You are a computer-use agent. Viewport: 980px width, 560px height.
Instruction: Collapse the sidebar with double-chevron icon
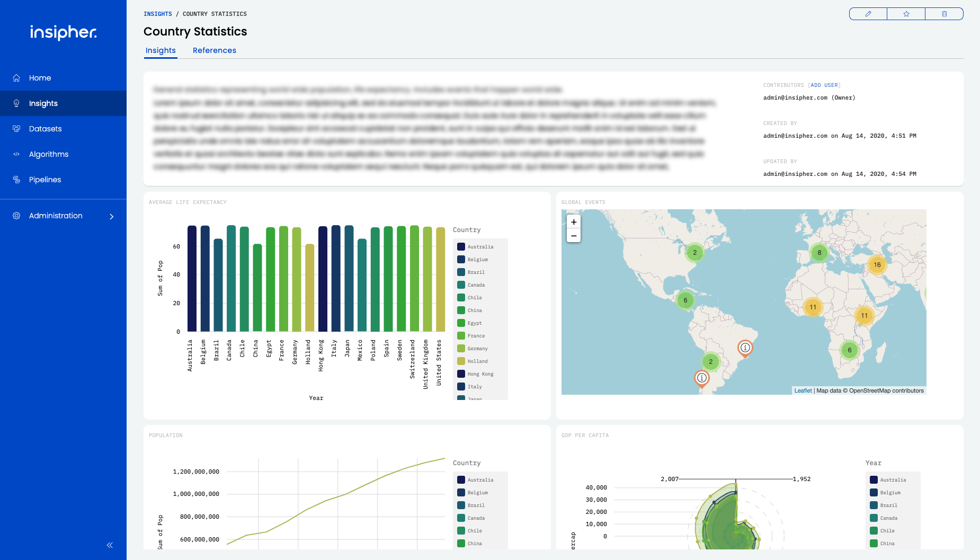(110, 545)
